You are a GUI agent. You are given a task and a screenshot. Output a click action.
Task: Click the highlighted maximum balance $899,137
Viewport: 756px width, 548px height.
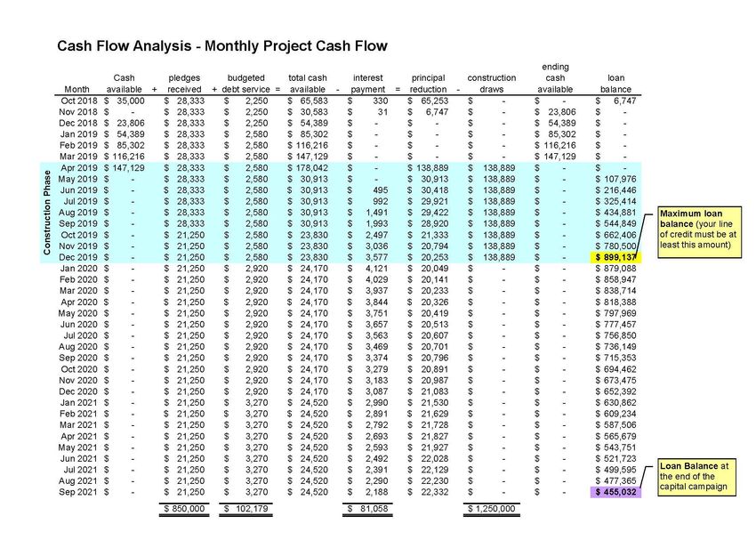(x=615, y=257)
